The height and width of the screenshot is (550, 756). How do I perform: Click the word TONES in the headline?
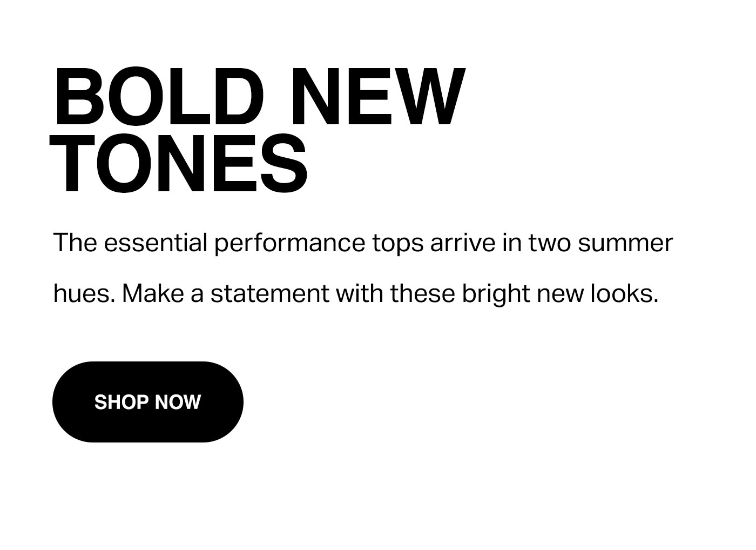click(179, 163)
